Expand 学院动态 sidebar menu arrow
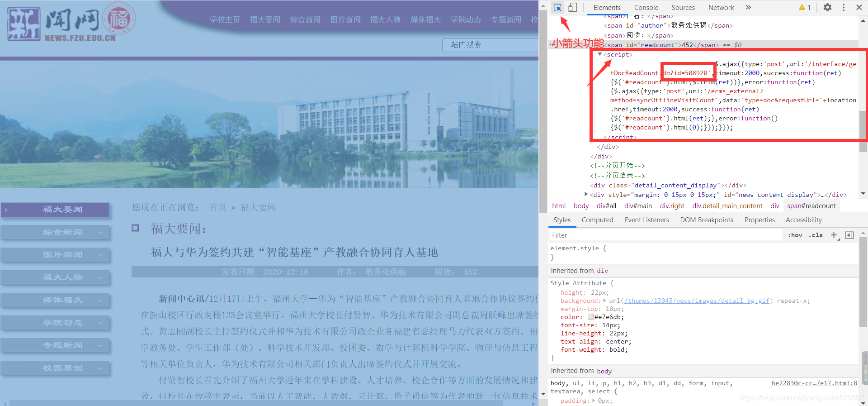Screen dimensions: 868x406 tap(100, 323)
